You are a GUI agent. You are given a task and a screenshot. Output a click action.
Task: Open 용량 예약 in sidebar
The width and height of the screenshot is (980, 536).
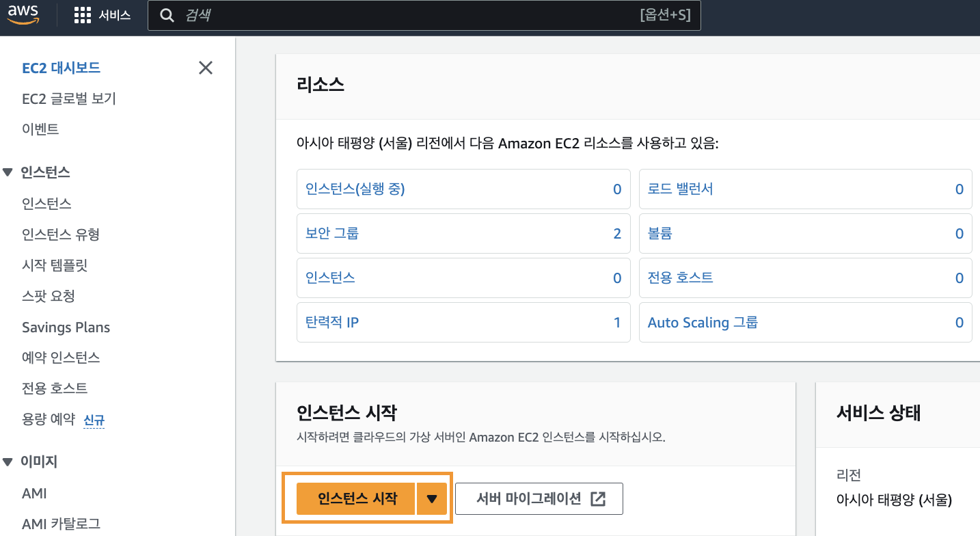coord(48,419)
